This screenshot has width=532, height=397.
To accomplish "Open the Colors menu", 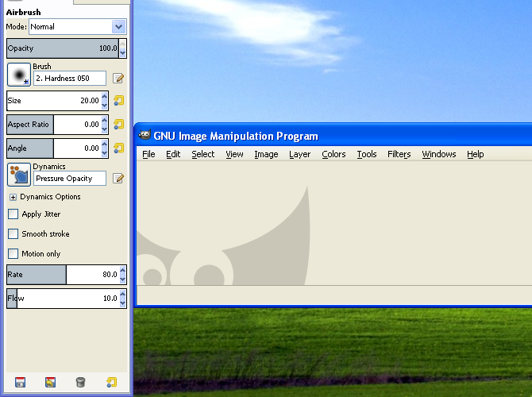I will click(333, 154).
